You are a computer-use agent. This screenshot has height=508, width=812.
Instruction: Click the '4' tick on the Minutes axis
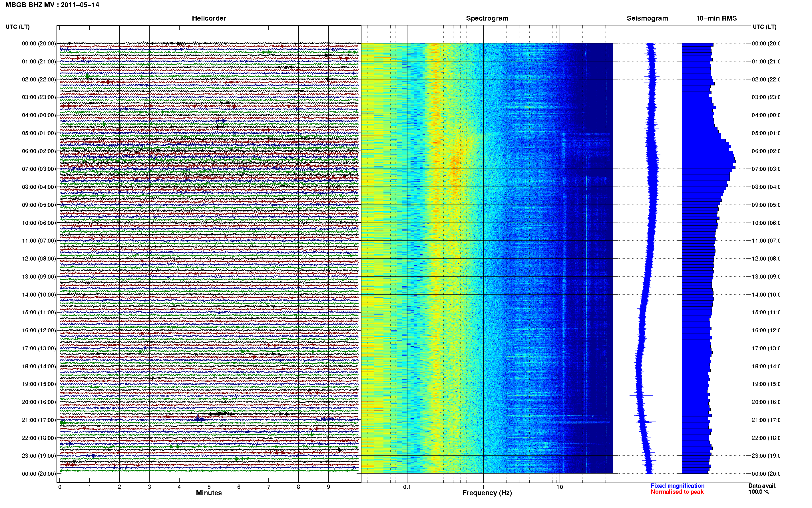pyautogui.click(x=179, y=487)
